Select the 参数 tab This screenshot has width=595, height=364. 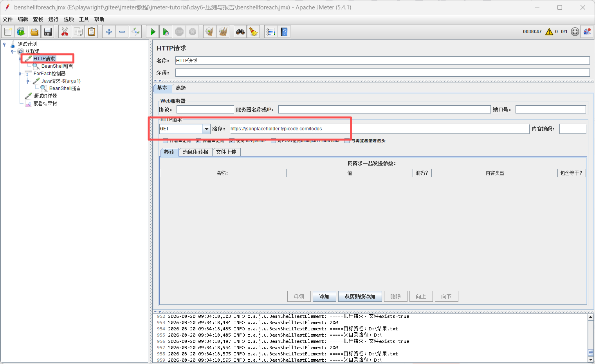click(169, 152)
